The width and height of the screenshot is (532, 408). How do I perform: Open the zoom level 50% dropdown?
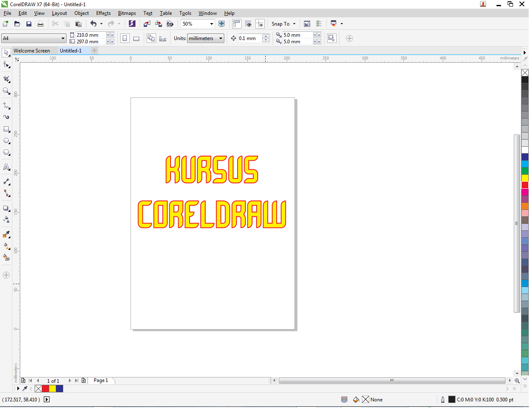[211, 24]
